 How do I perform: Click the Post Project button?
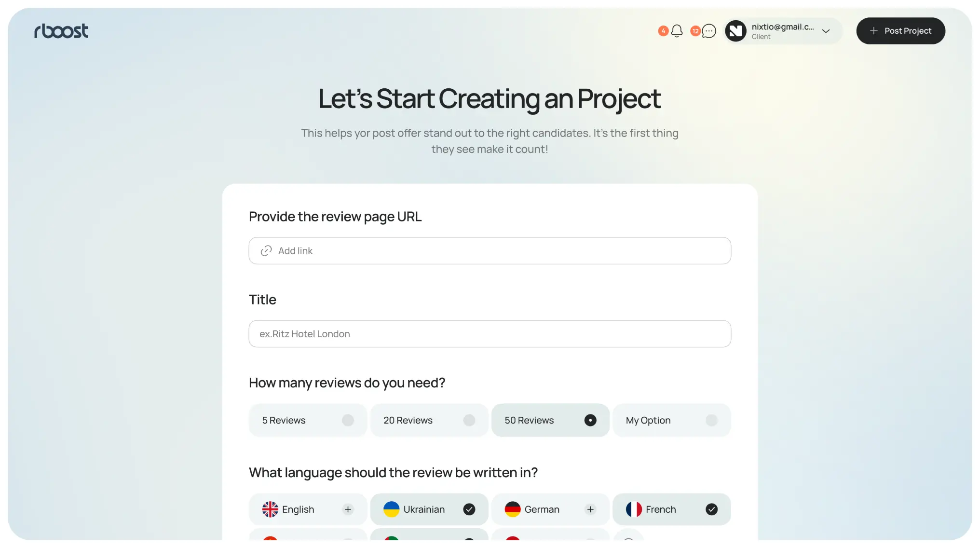tap(900, 31)
